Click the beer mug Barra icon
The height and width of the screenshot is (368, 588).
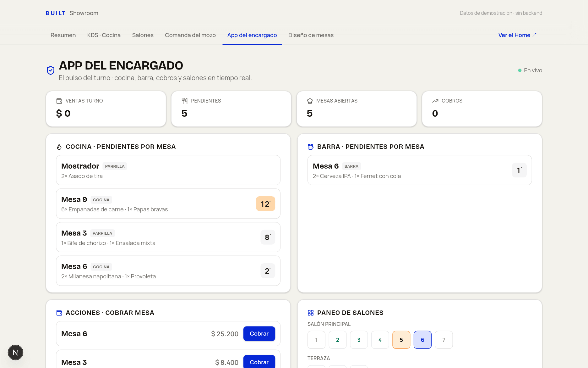[311, 147]
